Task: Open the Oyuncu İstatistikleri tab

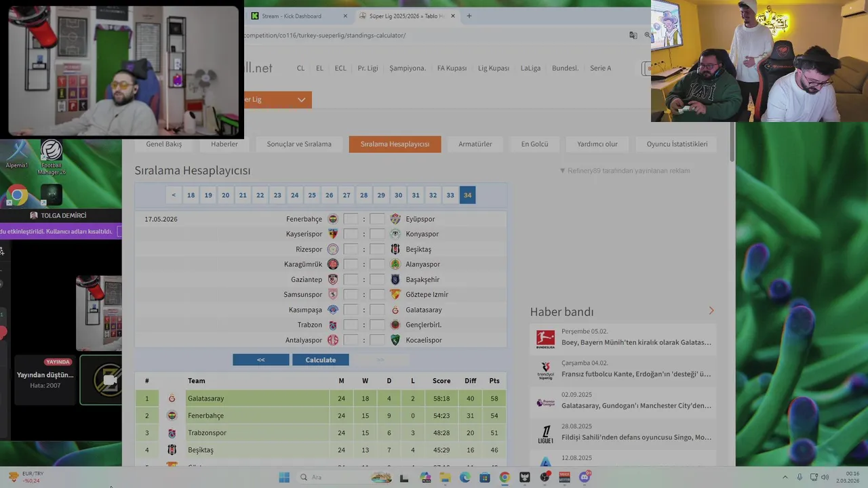Action: [677, 144]
